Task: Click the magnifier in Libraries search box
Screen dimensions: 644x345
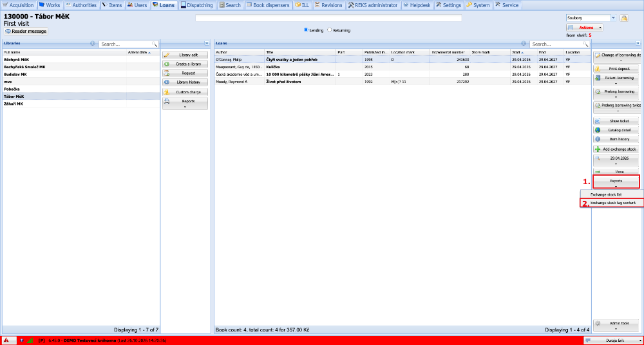Action: click(x=155, y=44)
